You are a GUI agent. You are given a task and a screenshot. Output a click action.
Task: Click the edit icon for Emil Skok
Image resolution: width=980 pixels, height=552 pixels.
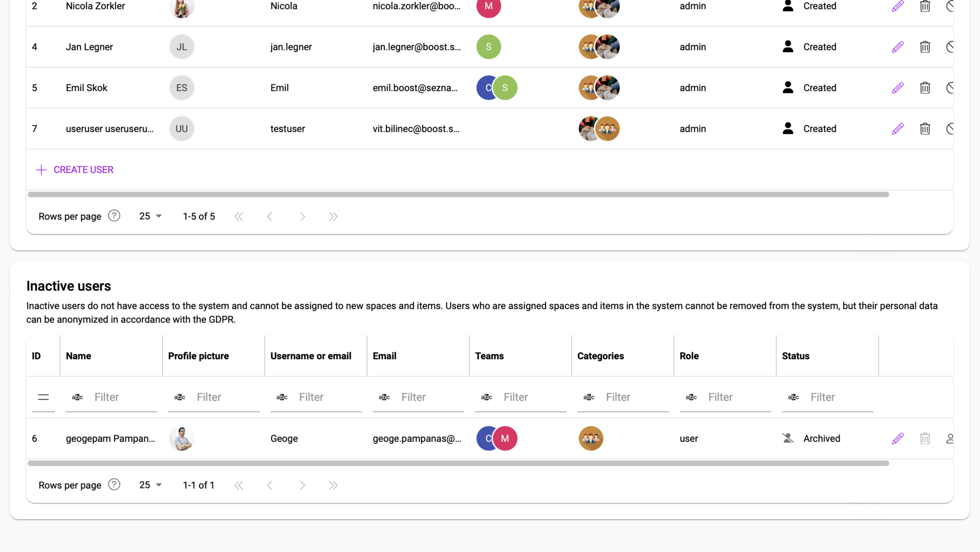[x=897, y=87]
